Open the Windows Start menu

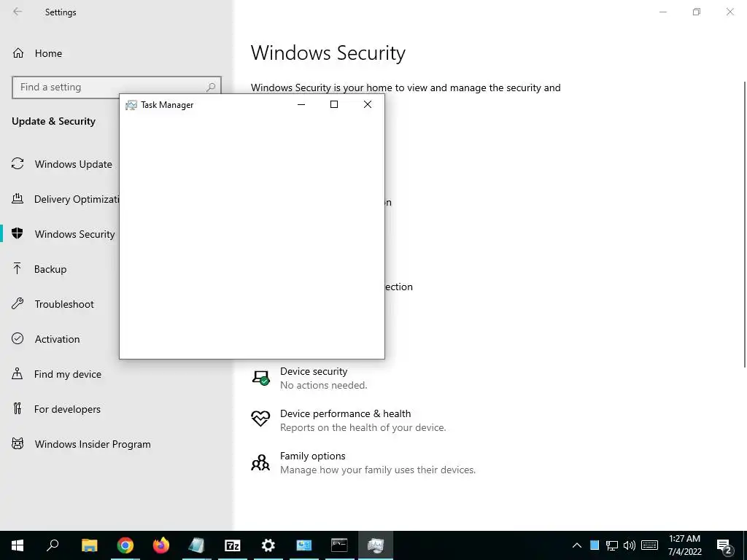(18, 545)
